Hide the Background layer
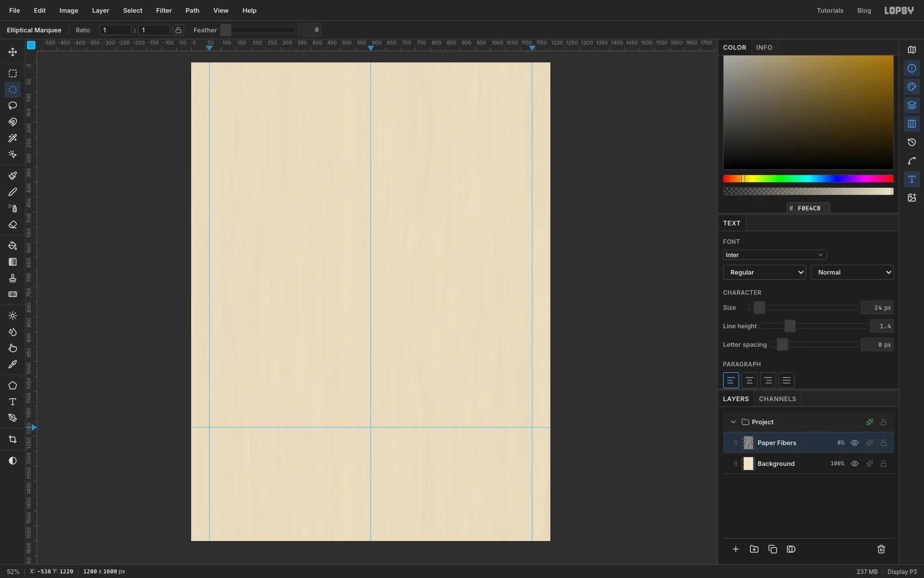924x578 pixels. [855, 464]
